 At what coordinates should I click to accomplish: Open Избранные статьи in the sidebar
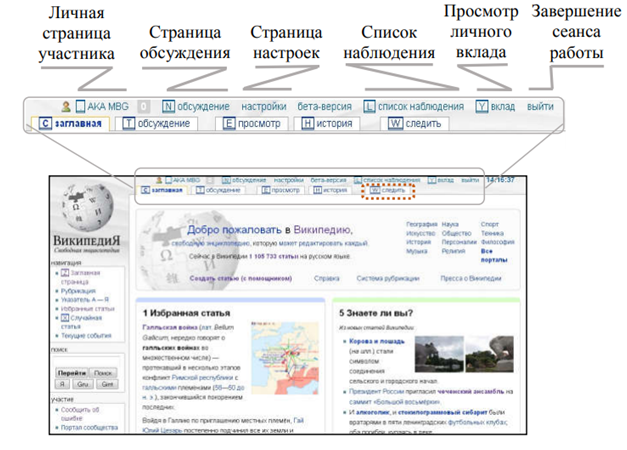click(88, 309)
